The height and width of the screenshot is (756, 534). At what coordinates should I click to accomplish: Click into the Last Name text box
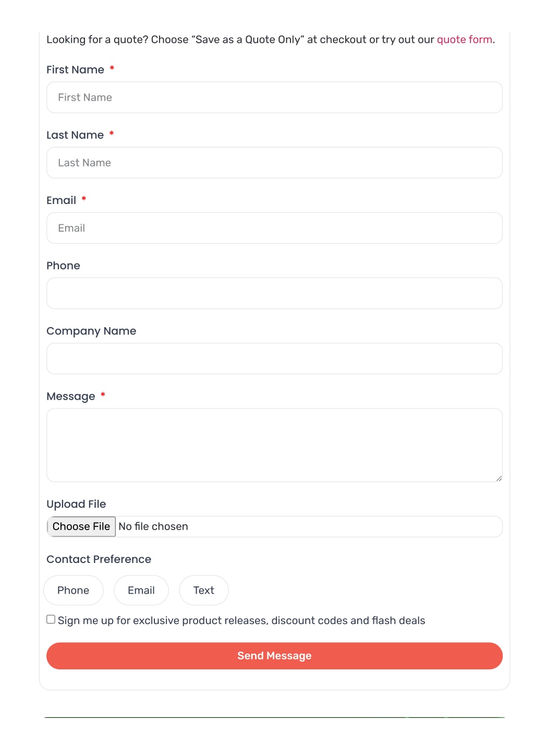(x=274, y=163)
